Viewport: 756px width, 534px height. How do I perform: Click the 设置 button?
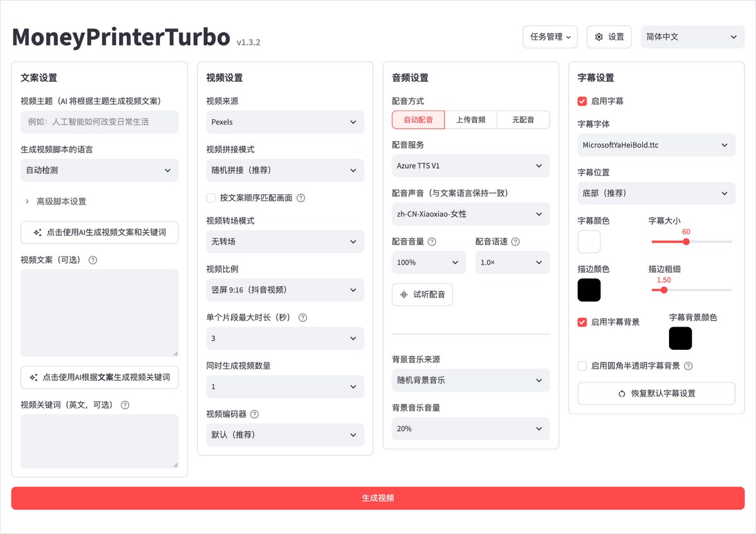[609, 37]
